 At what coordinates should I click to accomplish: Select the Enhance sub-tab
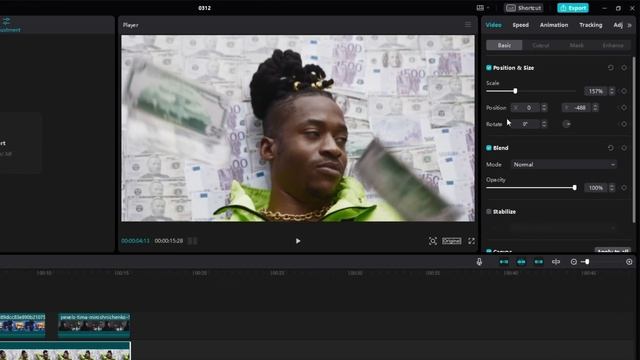613,45
